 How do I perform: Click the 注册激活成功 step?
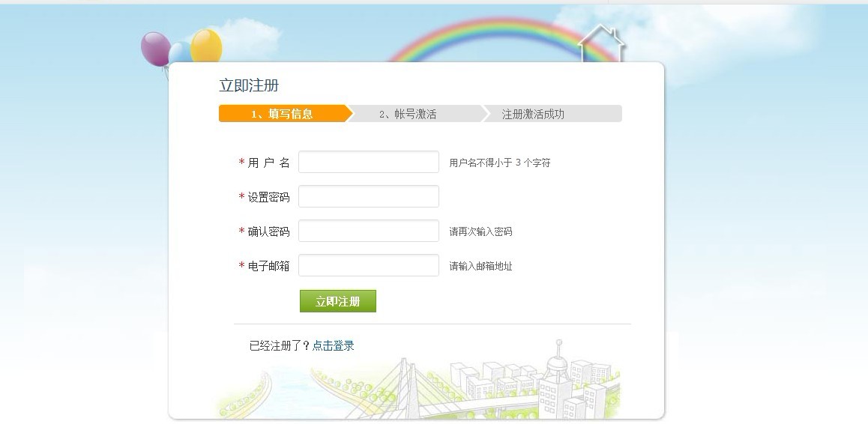tap(533, 114)
